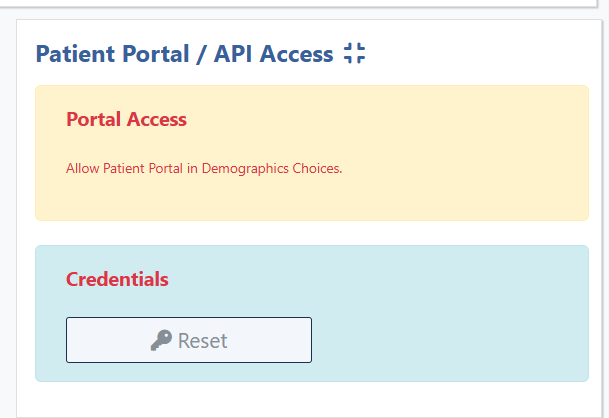Click the key icon on Reset button
This screenshot has height=418, width=609.
161,340
